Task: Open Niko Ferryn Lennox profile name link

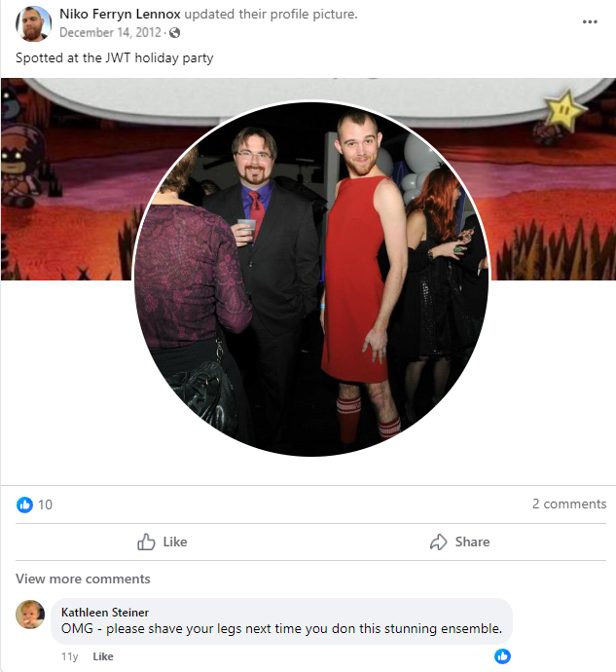Action: (x=120, y=15)
